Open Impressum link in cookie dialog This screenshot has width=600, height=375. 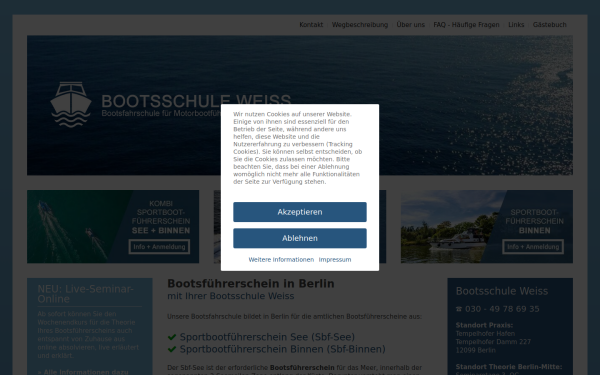[x=335, y=259]
